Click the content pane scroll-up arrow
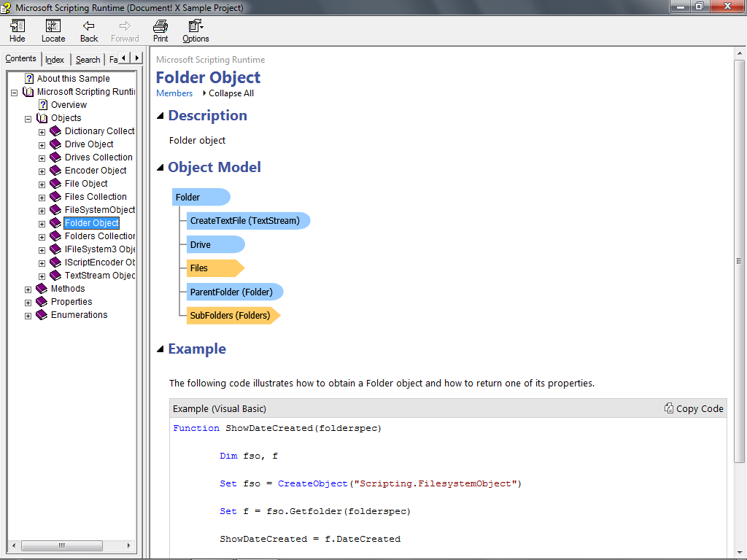 (739, 52)
